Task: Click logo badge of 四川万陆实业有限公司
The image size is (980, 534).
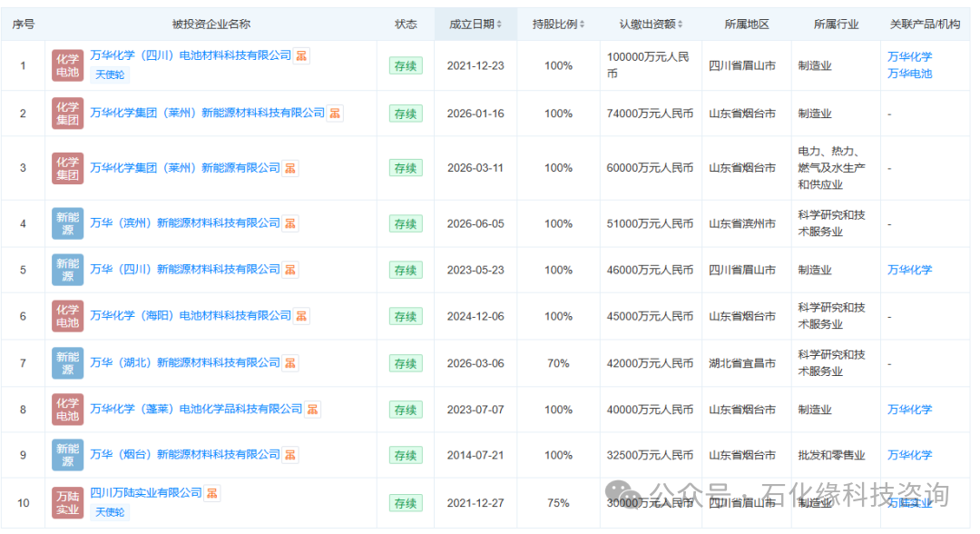Action: click(x=67, y=503)
